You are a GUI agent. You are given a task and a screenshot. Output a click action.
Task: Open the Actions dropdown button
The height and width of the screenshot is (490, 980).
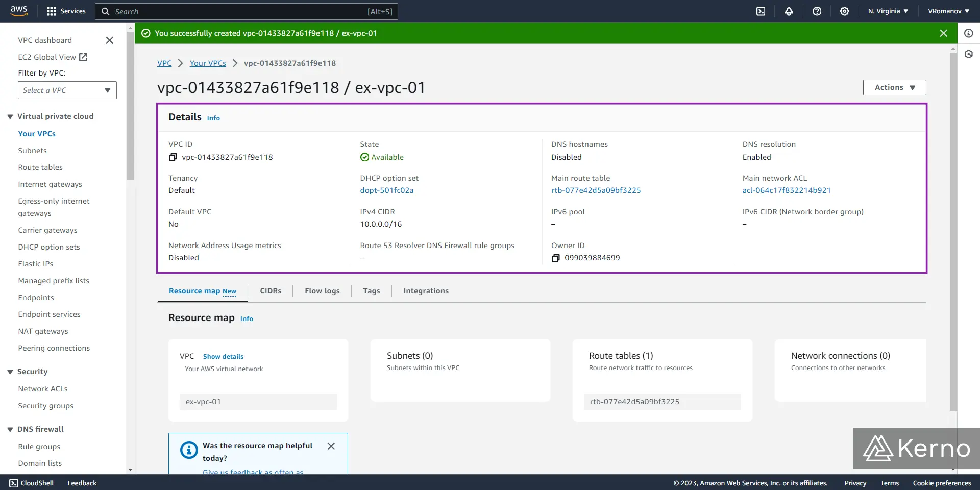coord(894,87)
